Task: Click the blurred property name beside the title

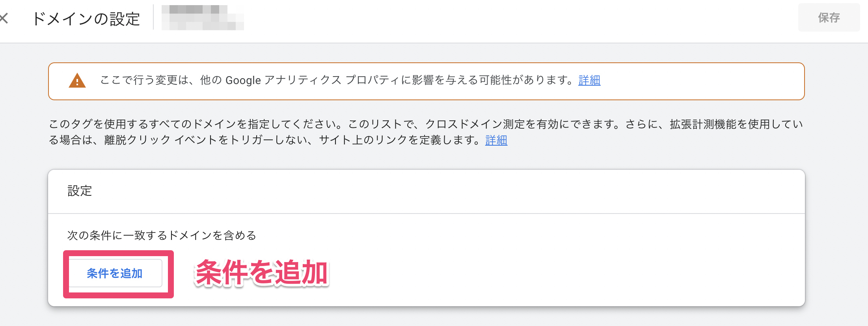Action: pos(203,18)
